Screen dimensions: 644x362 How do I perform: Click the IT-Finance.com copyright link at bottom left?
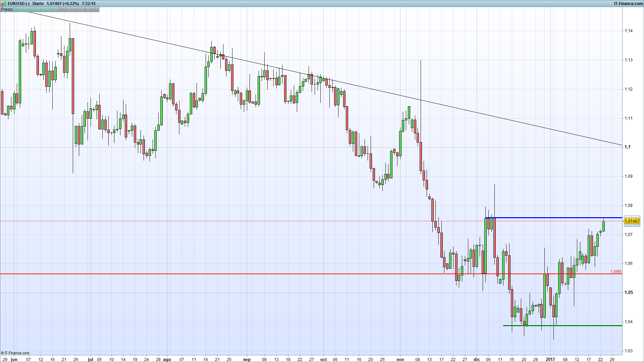(x=15, y=353)
